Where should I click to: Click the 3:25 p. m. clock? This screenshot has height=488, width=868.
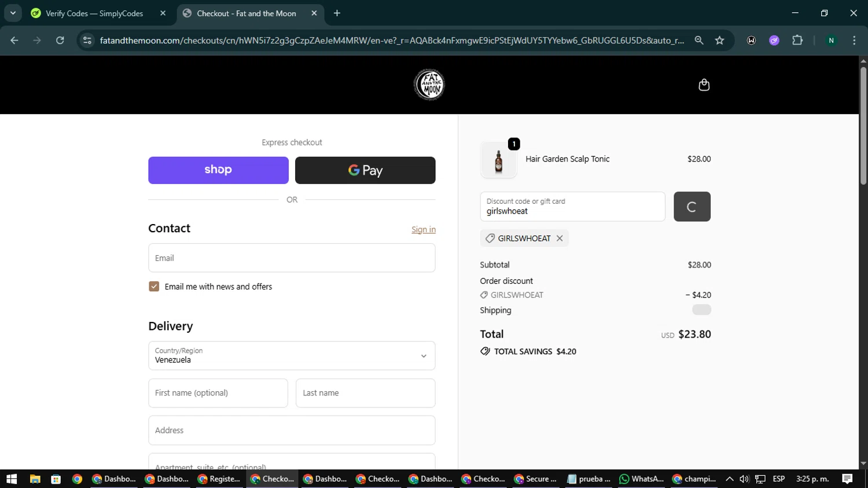812,479
